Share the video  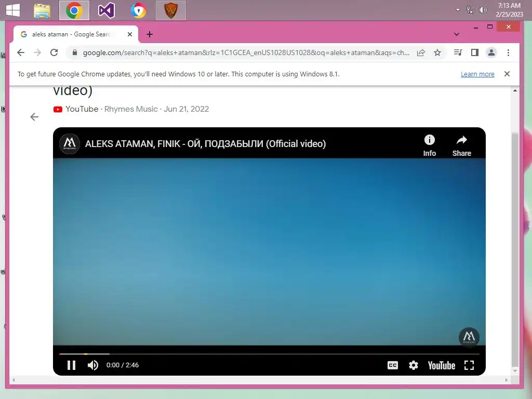pos(461,145)
